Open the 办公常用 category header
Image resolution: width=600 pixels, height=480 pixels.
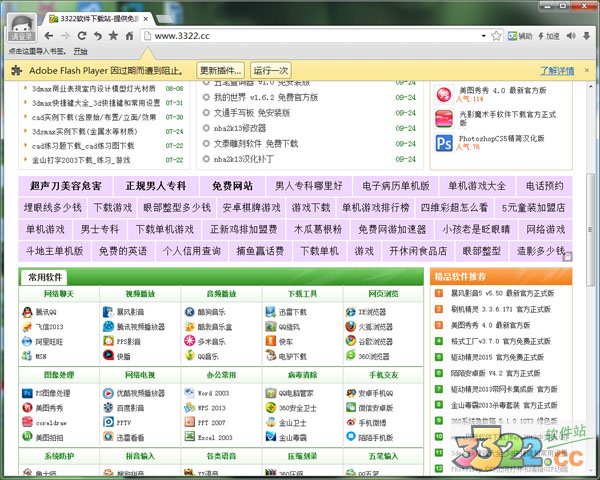click(x=221, y=375)
